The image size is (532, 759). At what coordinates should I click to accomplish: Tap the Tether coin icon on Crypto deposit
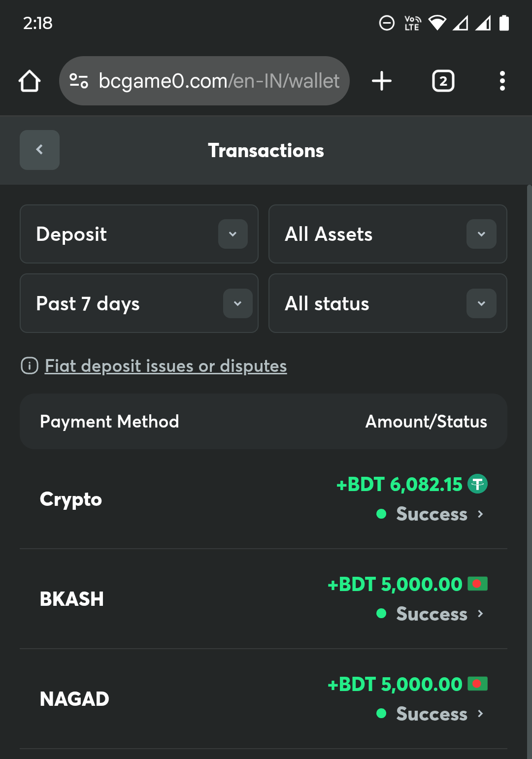pos(477,484)
